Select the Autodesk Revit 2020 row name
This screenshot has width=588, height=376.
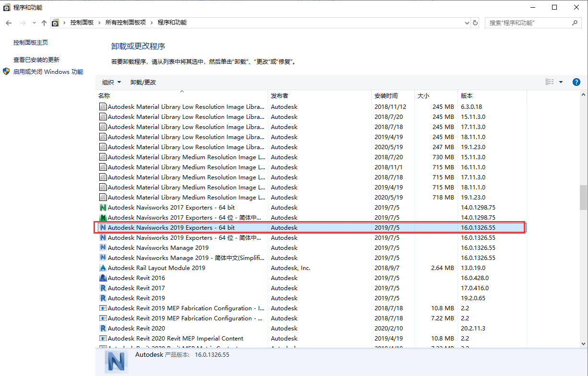[136, 329]
